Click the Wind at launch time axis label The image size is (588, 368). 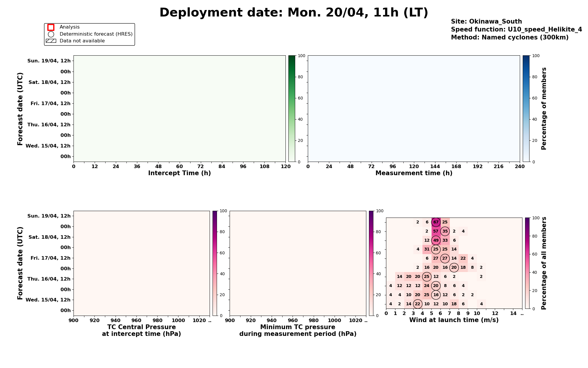[x=454, y=320]
